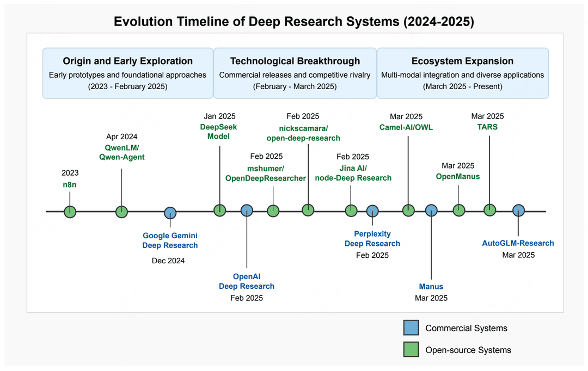588x371 pixels.
Task: Click the Technological Breakthrough phase heading
Action: coord(295,61)
